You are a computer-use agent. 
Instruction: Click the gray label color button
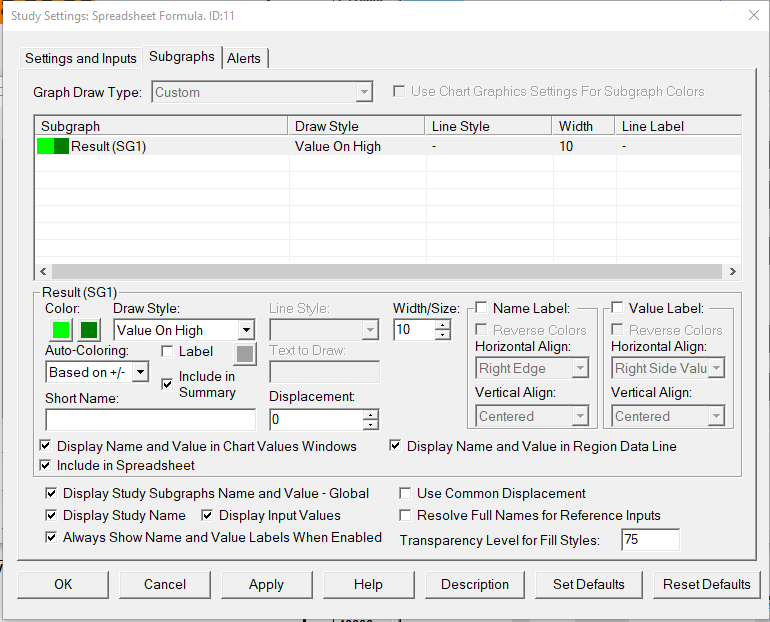tap(245, 352)
